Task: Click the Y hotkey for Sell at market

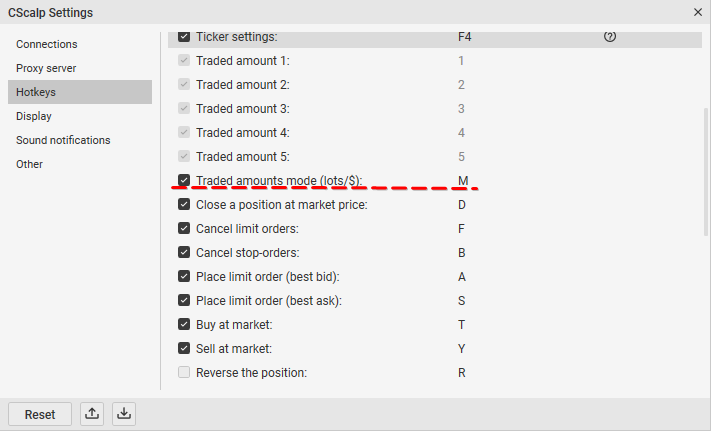Action: tap(462, 349)
